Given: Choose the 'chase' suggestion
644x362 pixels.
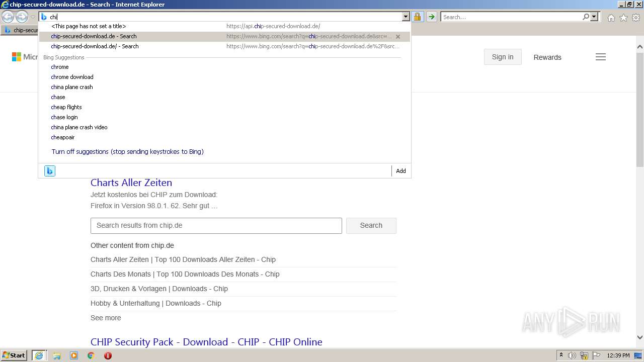Looking at the screenshot, I should pyautogui.click(x=58, y=97).
